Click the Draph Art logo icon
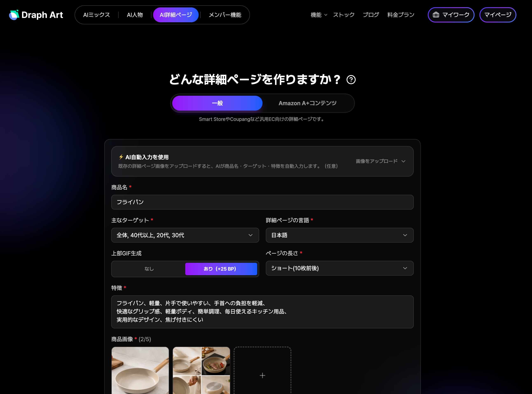Screen dimensions: 532x394 [x=14, y=15]
